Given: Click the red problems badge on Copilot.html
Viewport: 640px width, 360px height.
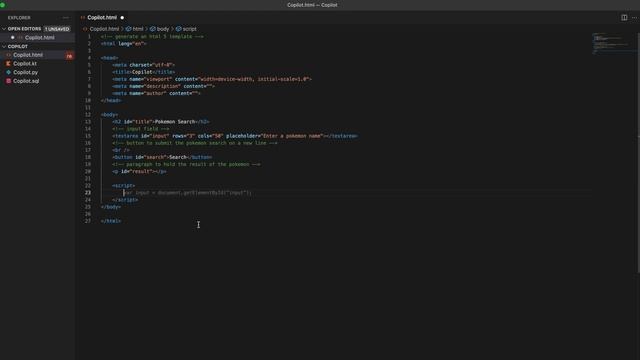Looking at the screenshot, I should pyautogui.click(x=69, y=56).
